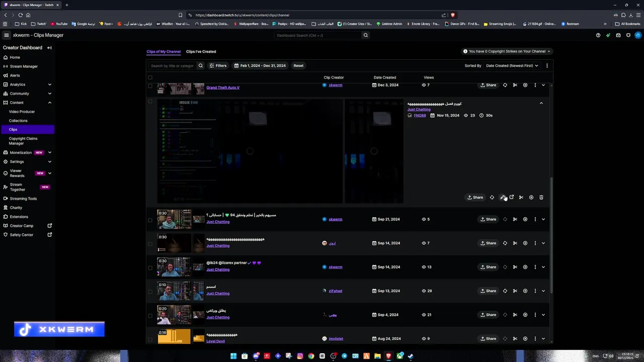Click the Brave shield icon in address bar
The height and width of the screenshot is (362, 644).
click(453, 15)
